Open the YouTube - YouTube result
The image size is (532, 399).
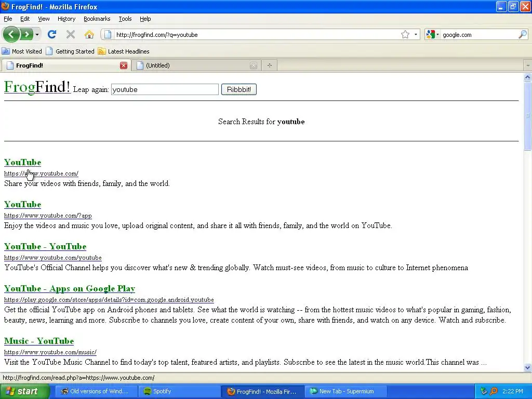pos(45,246)
